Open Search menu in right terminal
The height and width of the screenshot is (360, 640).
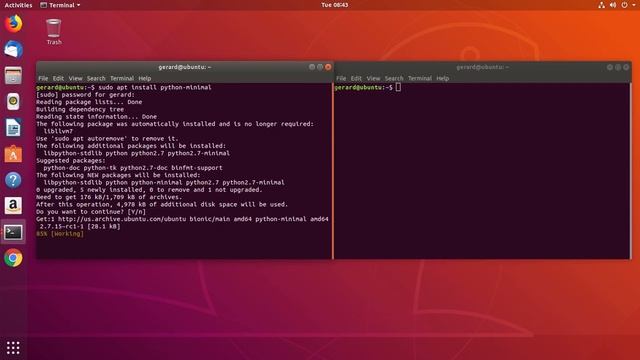394,78
